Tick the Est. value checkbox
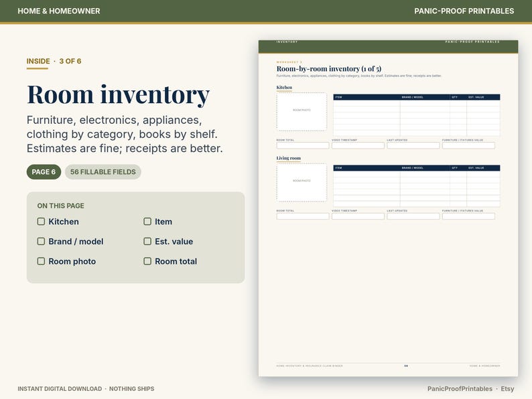The height and width of the screenshot is (399, 532). 147,241
